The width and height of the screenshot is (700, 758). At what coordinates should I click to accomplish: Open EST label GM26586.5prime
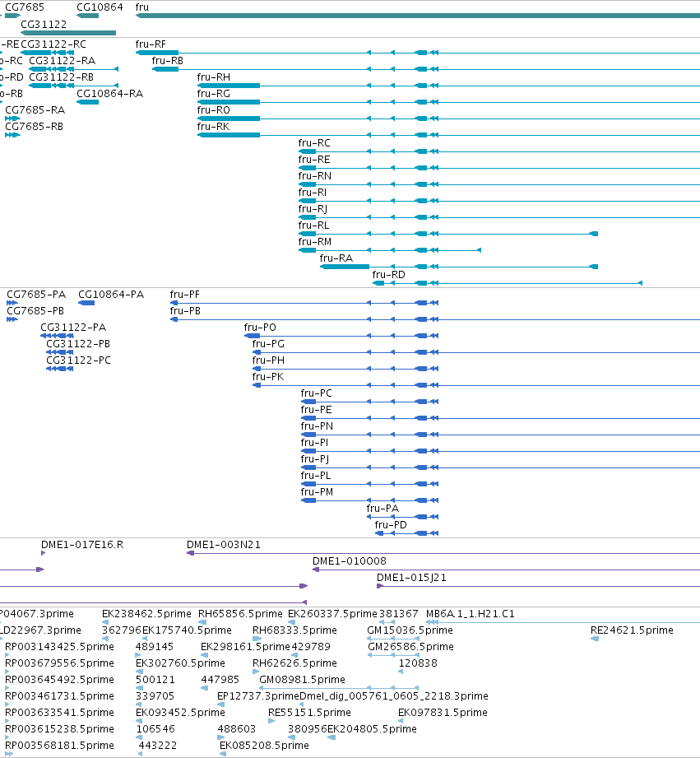tap(410, 646)
